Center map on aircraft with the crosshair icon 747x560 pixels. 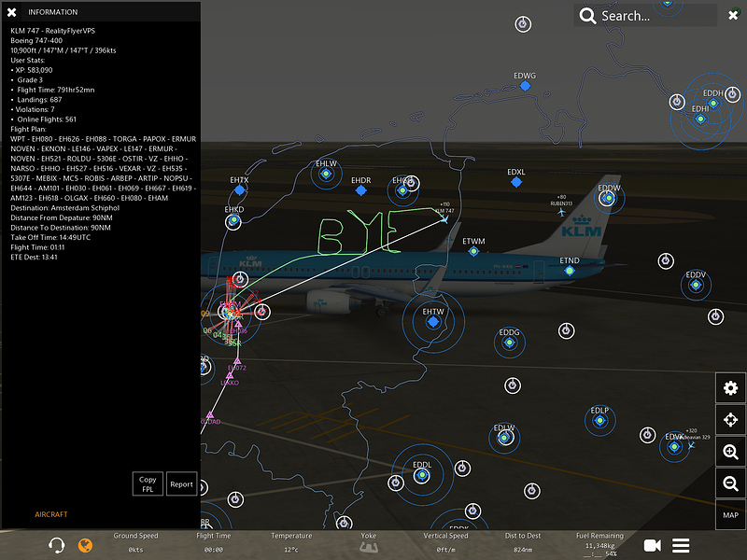[730, 419]
